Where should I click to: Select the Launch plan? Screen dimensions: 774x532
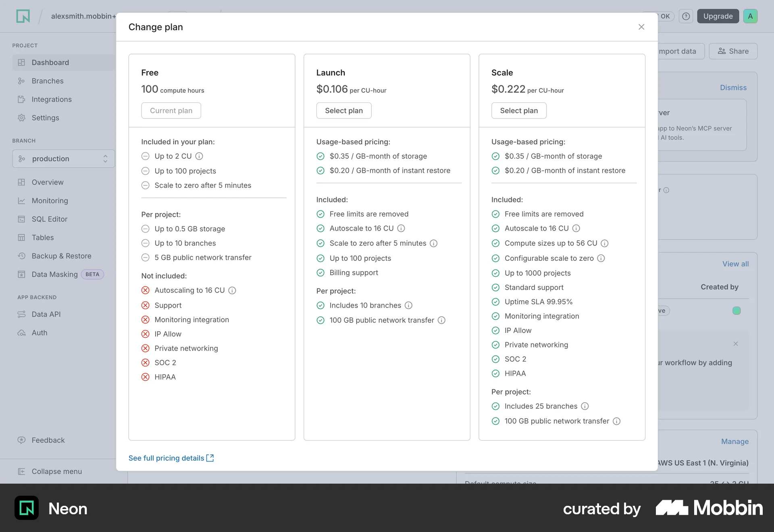pos(344,110)
